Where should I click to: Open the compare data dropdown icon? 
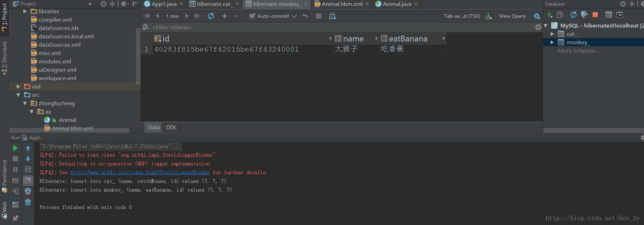click(x=332, y=16)
